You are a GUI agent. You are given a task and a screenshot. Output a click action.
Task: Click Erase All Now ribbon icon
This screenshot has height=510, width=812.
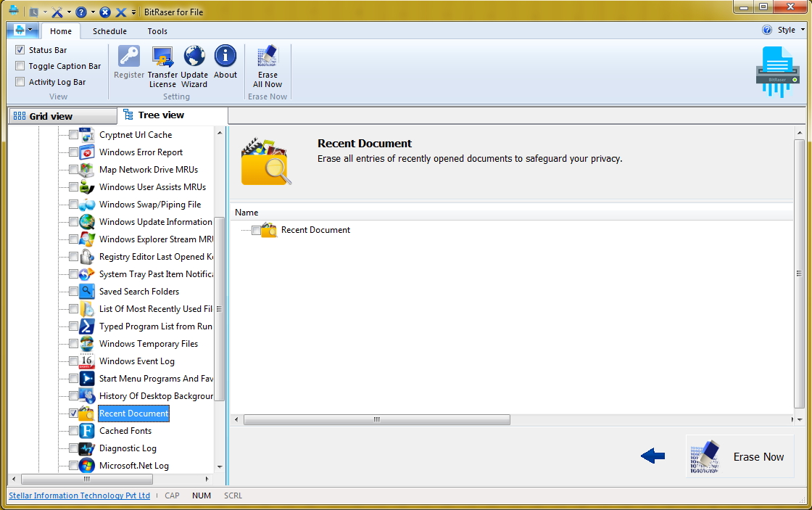coord(268,56)
